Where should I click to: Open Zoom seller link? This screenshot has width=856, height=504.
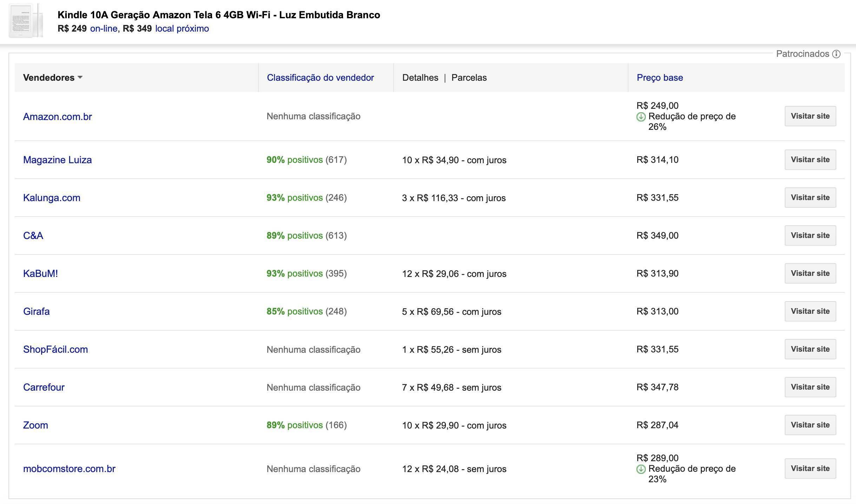click(x=35, y=425)
